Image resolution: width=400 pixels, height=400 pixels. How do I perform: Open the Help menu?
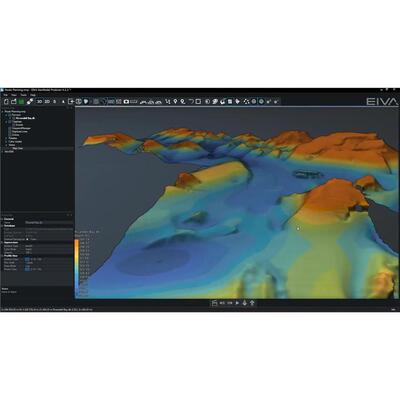[33, 95]
